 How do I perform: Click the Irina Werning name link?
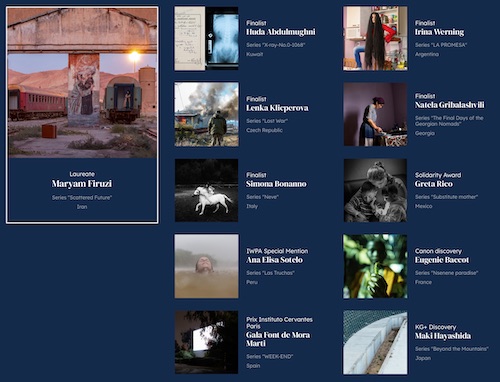tap(439, 32)
